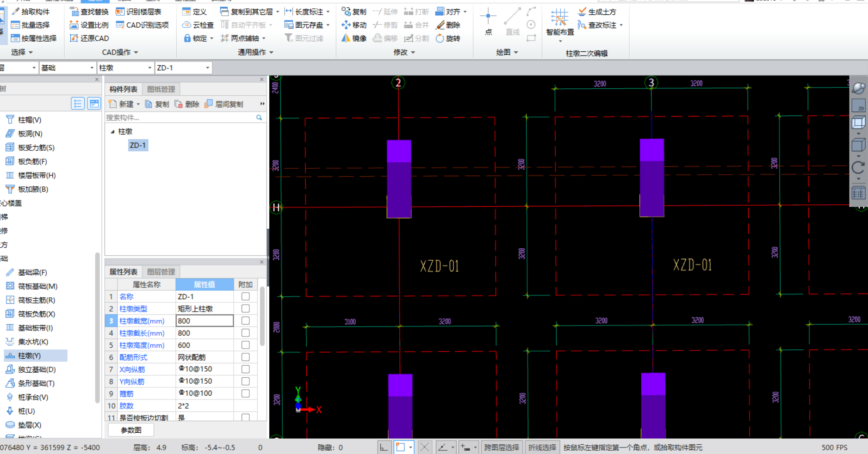Viewport: 868px width, 454px height.
Task: Click the rotate view icon on right toolbar
Action: tap(858, 168)
